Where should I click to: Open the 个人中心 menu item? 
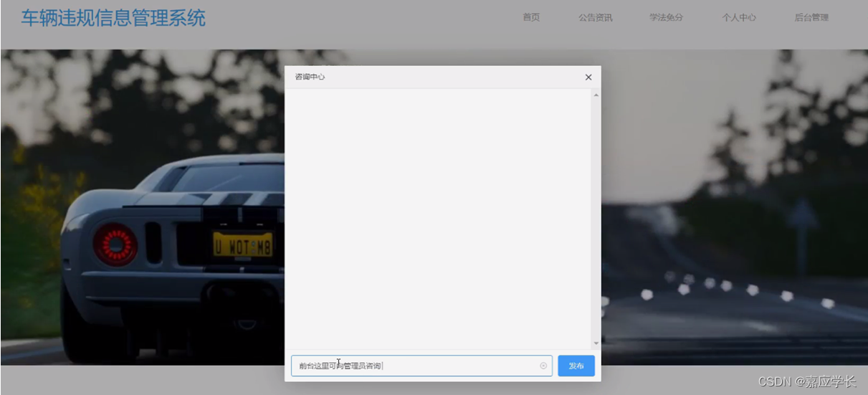click(739, 18)
